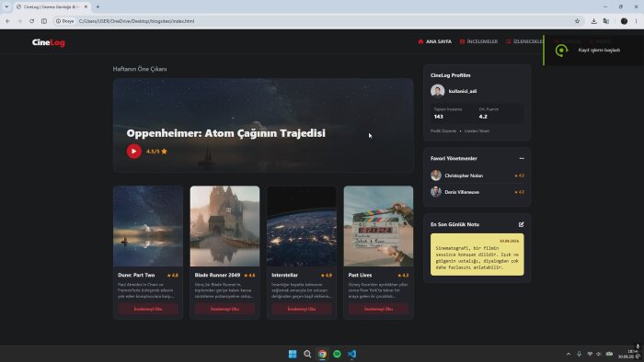This screenshot has width=644, height=362.
Task: Open the Past Lives clapperboard poster
Action: (x=378, y=226)
